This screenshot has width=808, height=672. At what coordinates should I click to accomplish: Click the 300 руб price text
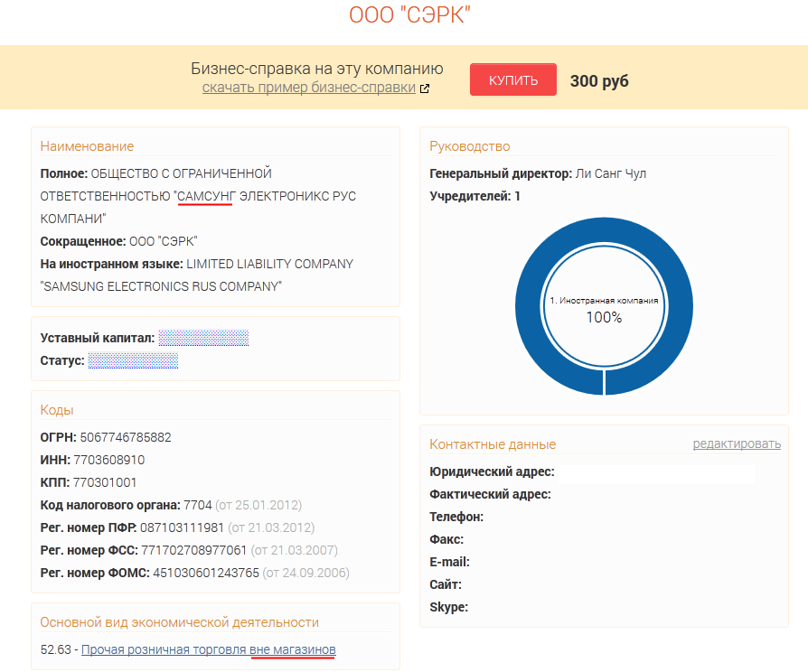click(599, 81)
